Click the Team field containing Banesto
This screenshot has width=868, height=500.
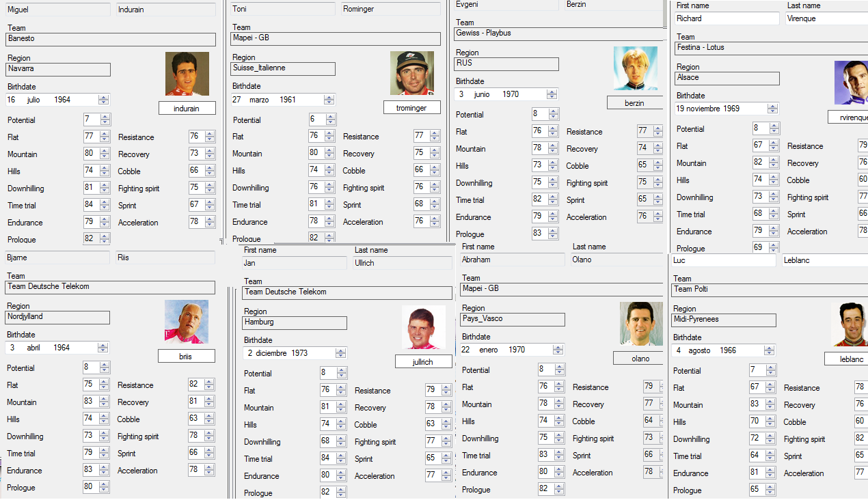(x=111, y=39)
